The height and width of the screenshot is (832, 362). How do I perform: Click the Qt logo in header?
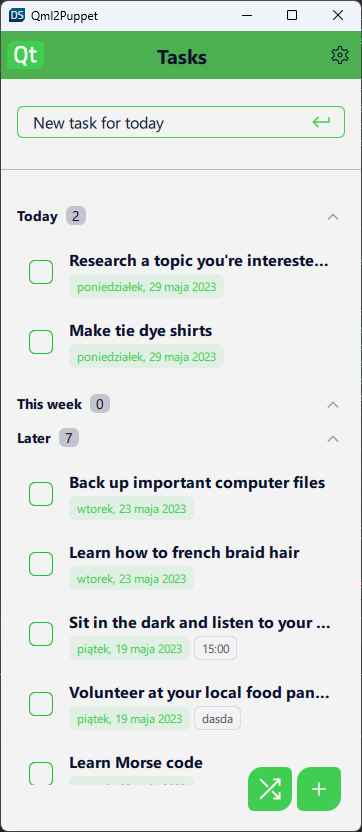point(25,55)
